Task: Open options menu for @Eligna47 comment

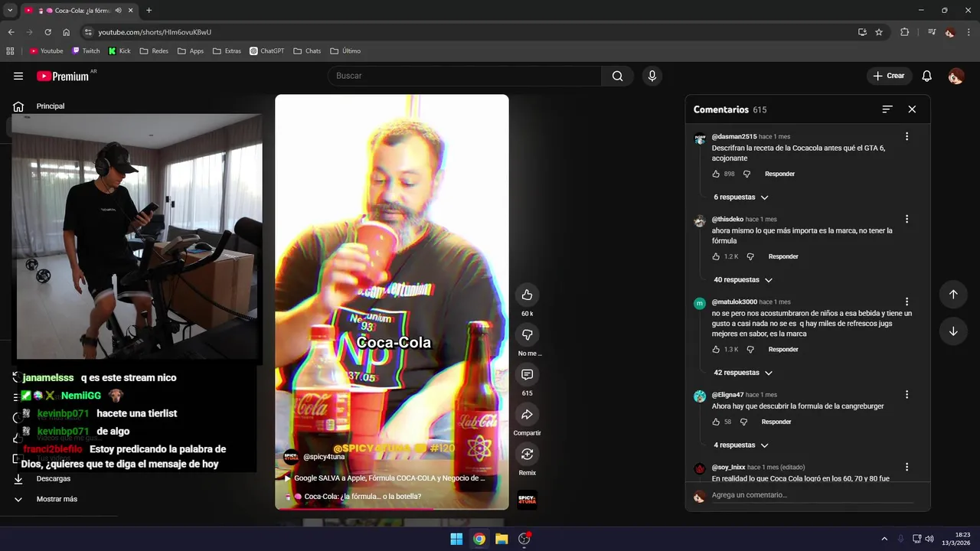Action: [x=906, y=395]
